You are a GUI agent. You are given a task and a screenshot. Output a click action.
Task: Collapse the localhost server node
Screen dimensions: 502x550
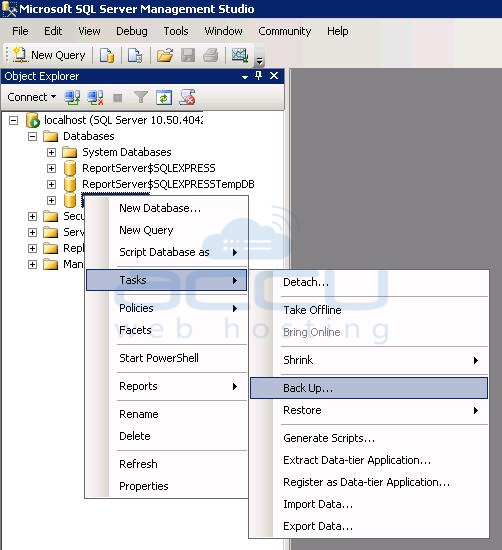tap(13, 121)
